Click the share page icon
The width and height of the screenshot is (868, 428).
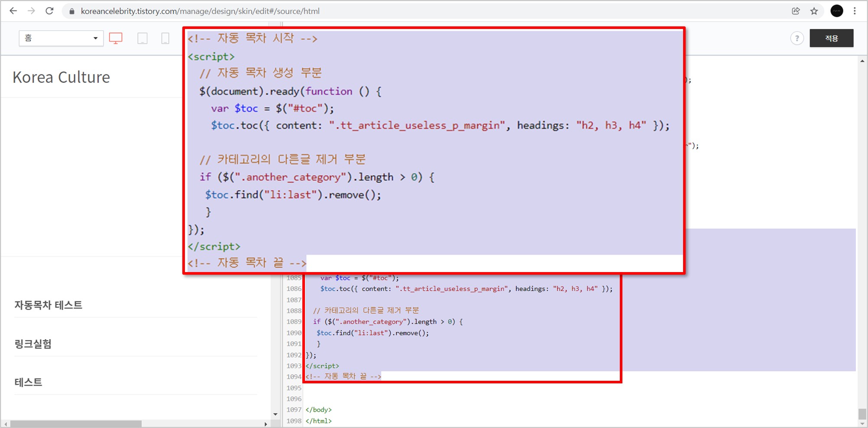click(x=796, y=11)
